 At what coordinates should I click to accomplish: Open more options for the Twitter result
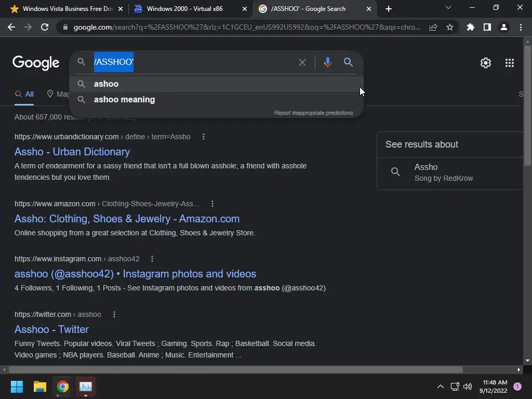[114, 314]
